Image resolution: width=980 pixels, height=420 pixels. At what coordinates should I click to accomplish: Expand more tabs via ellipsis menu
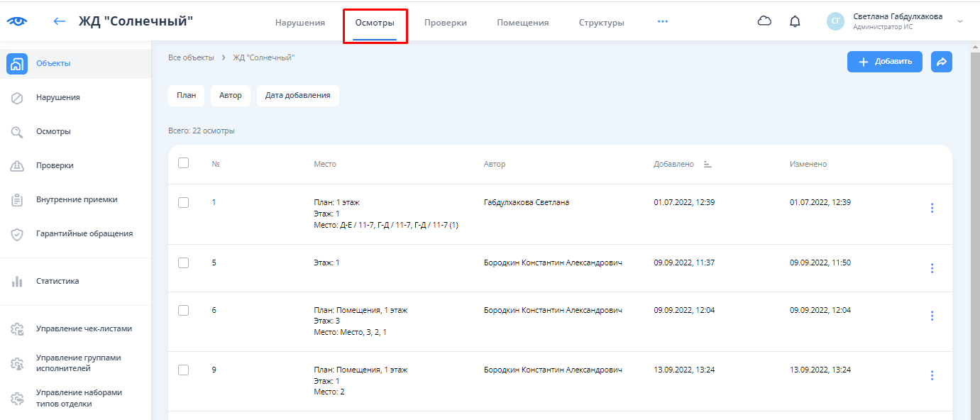tap(663, 21)
